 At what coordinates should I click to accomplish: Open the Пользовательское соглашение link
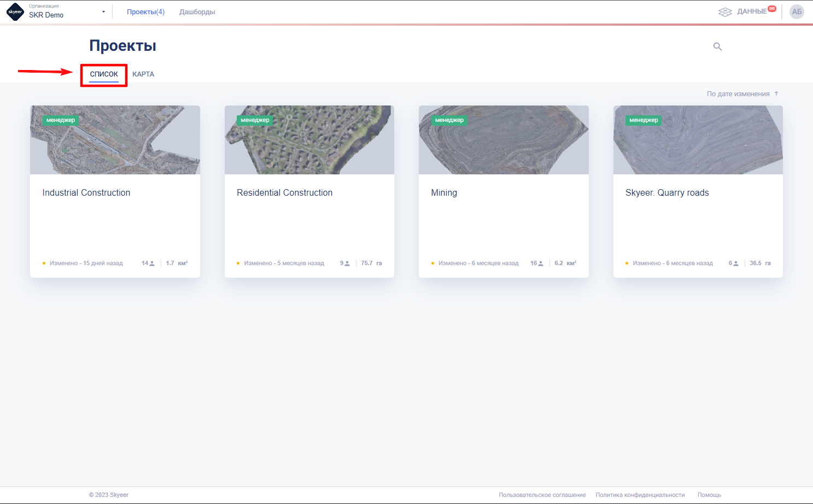[x=542, y=495]
